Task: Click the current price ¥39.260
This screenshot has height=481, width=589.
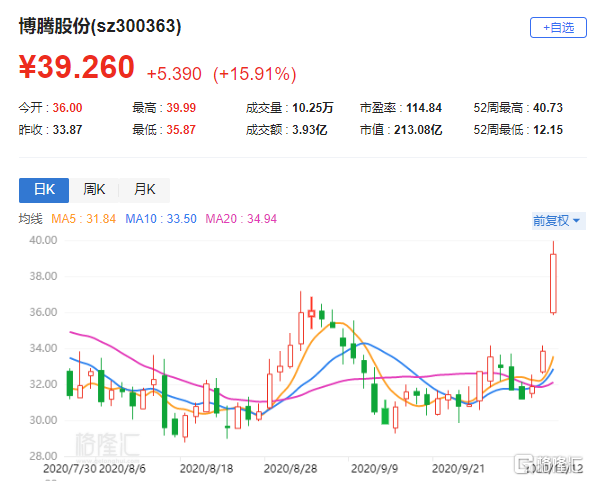Action: click(x=77, y=67)
